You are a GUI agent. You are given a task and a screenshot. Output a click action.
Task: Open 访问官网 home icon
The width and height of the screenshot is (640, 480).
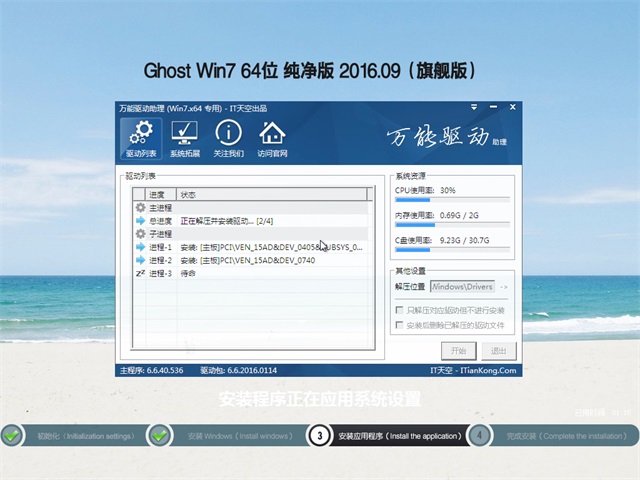point(272,139)
